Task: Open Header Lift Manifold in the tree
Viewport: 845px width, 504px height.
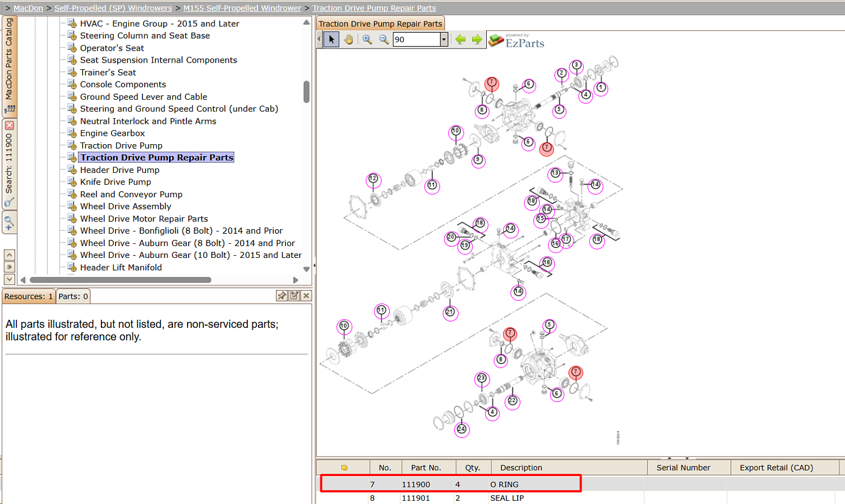Action: [121, 267]
